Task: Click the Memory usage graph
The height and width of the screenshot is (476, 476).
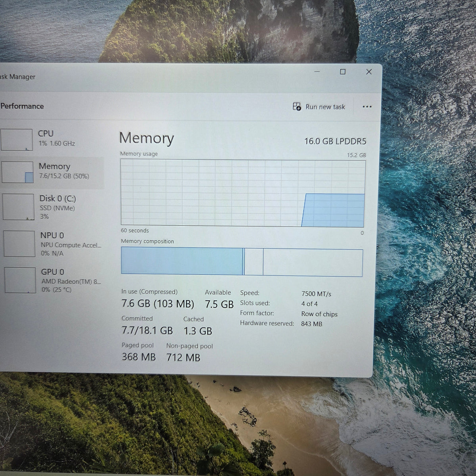Action: coord(243,193)
